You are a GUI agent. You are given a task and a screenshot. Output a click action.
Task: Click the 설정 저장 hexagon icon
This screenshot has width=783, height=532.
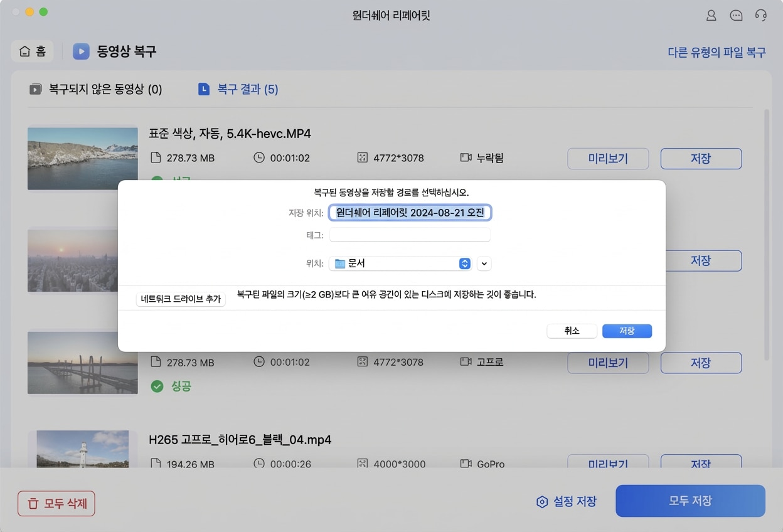(542, 502)
